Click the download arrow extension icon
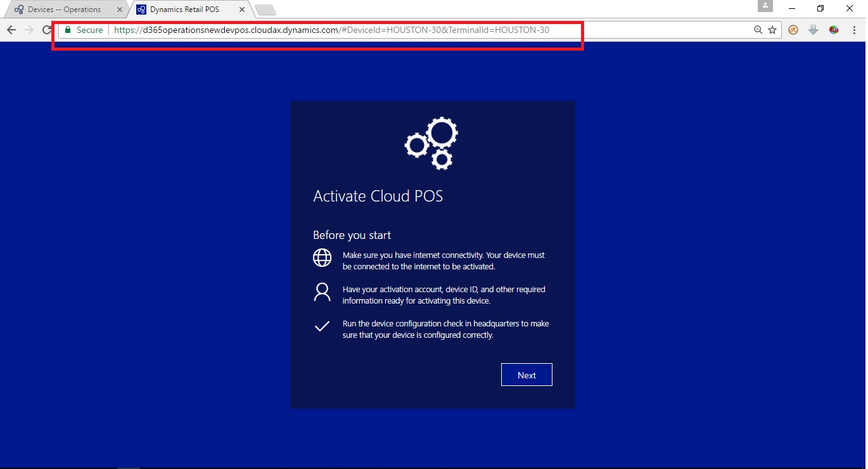 (x=814, y=30)
